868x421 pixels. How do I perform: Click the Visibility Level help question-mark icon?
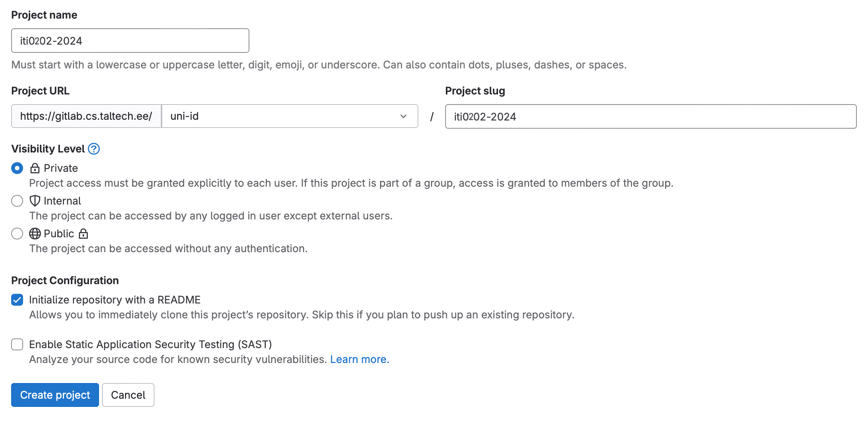click(x=94, y=149)
